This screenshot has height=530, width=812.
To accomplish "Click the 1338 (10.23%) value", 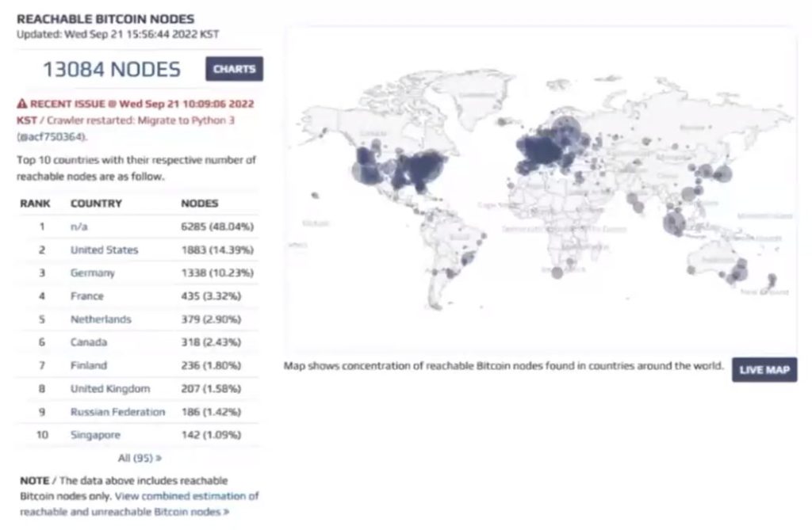I will point(217,273).
